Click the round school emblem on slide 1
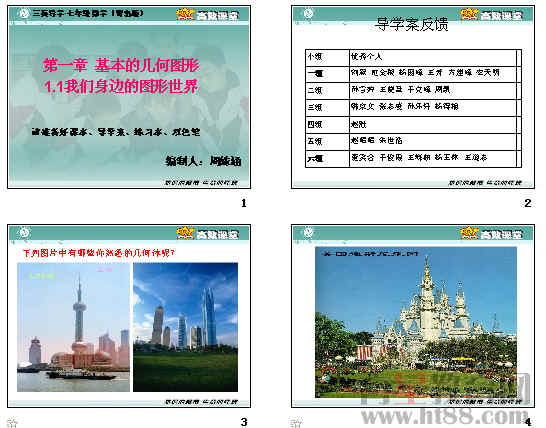The height and width of the screenshot is (428, 546). pos(24,14)
